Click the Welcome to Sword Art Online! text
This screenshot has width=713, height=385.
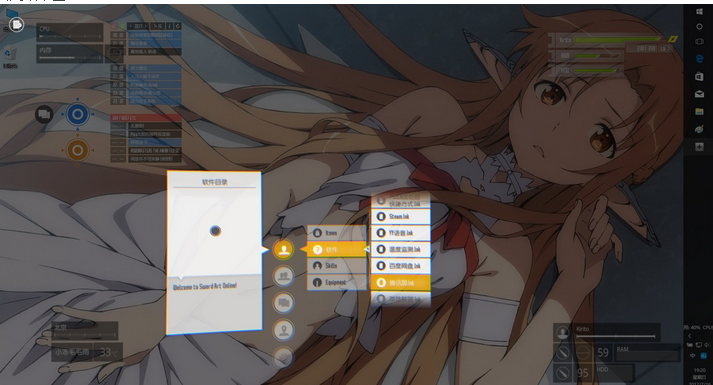click(x=205, y=286)
